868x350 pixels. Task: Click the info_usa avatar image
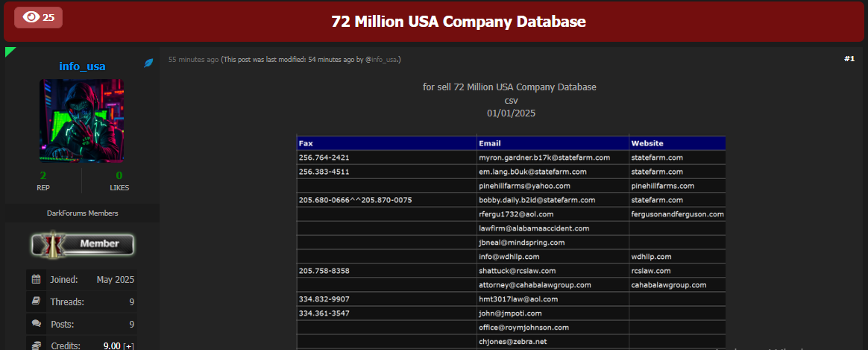pos(82,120)
